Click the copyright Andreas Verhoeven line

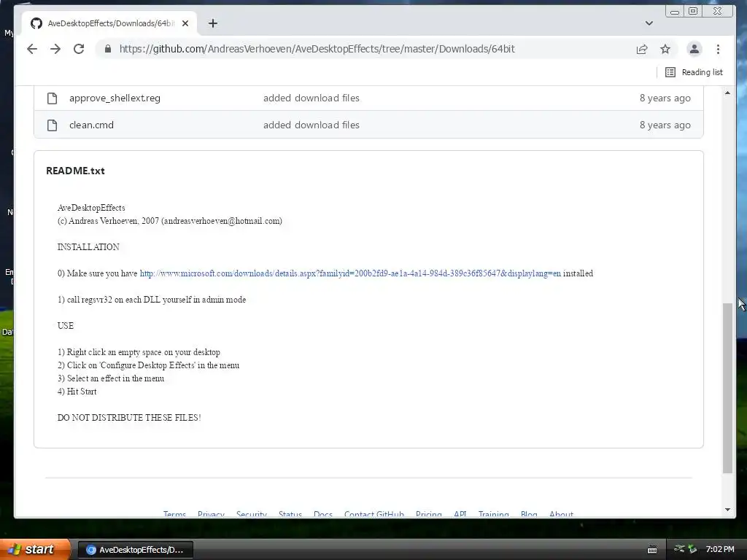(x=169, y=221)
